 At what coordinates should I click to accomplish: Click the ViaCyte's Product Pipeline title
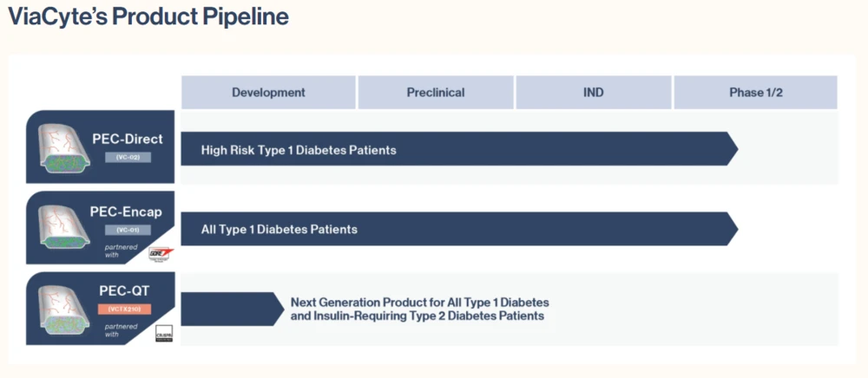[148, 16]
